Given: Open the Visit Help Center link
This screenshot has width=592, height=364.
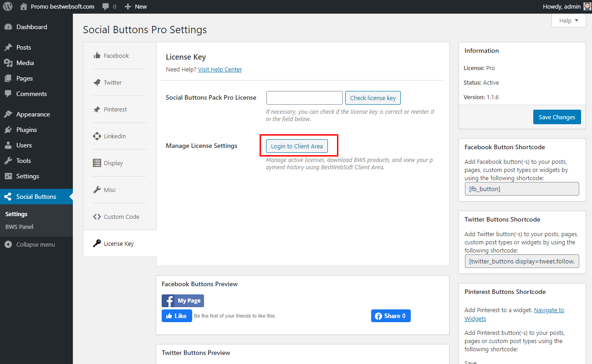Looking at the screenshot, I should coord(220,70).
